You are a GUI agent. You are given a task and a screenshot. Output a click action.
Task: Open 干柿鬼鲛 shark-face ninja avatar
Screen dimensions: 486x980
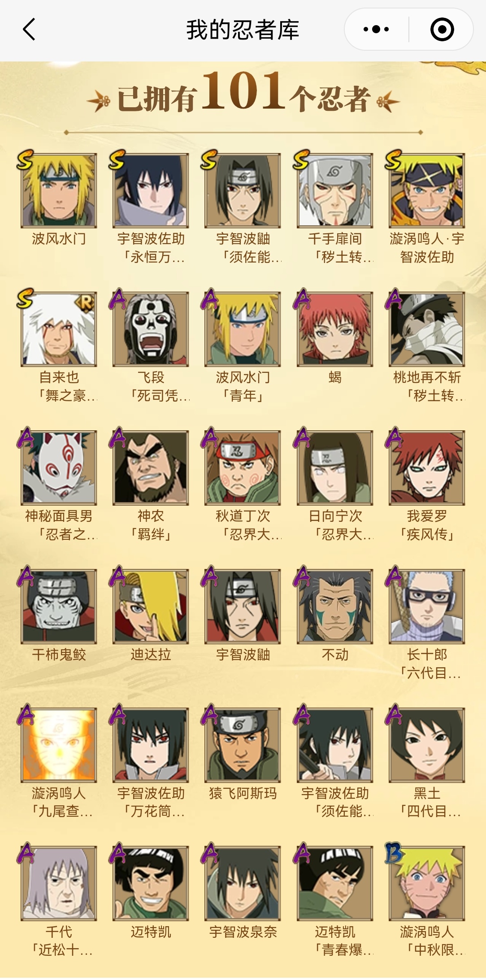click(59, 606)
